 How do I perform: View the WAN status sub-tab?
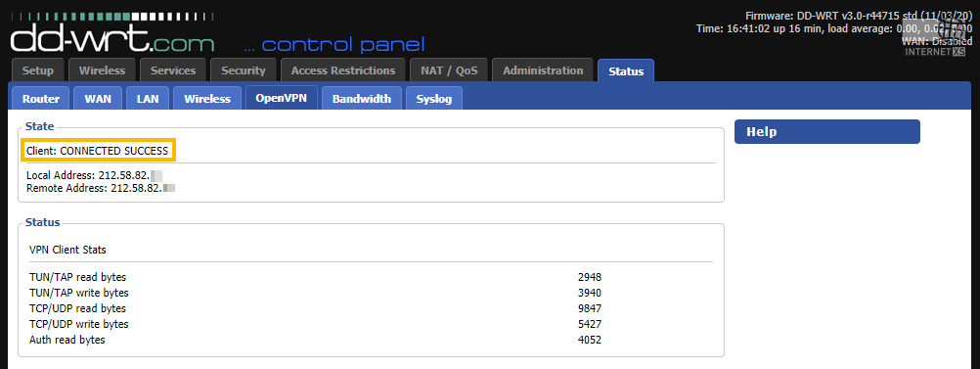coord(98,98)
